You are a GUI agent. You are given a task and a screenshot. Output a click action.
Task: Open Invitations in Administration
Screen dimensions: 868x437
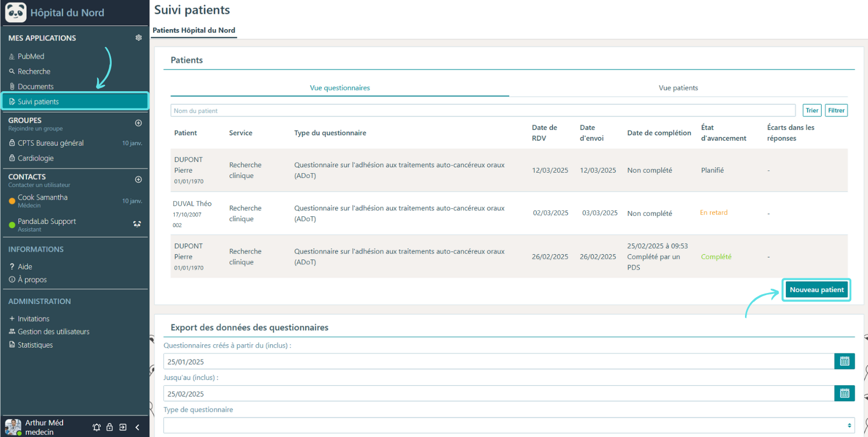(x=33, y=319)
